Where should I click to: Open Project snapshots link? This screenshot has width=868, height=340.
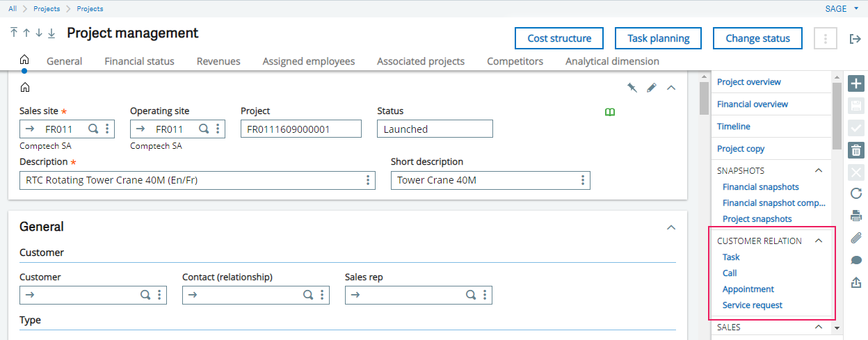pos(757,219)
